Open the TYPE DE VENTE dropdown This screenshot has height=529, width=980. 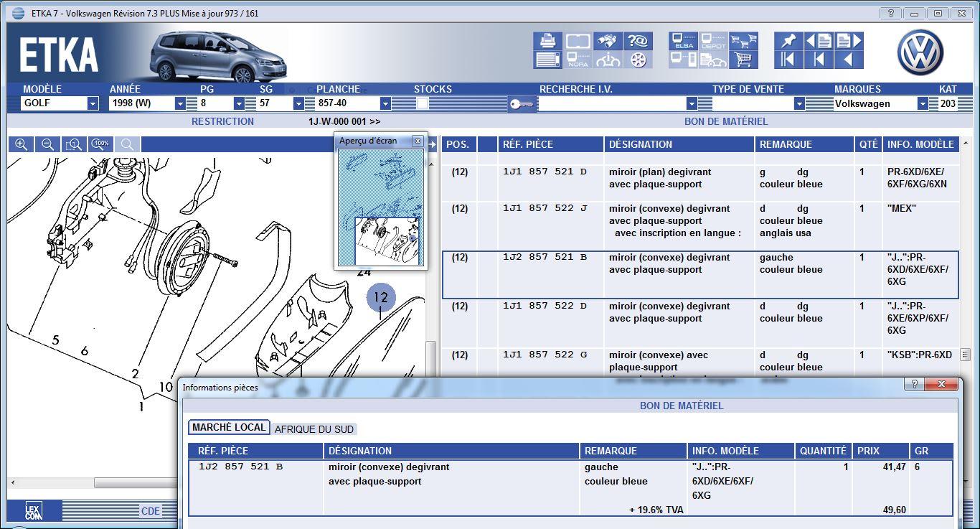pyautogui.click(x=798, y=103)
